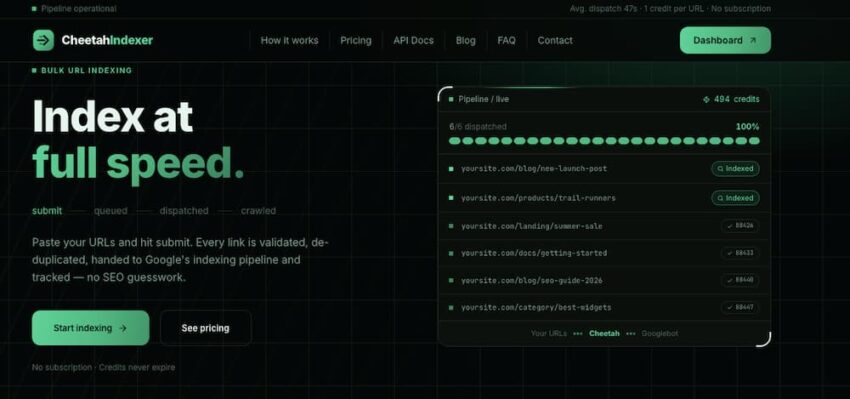Click the arrow icon inside Dashboard button
Image resolution: width=850 pixels, height=399 pixels.
tap(752, 40)
